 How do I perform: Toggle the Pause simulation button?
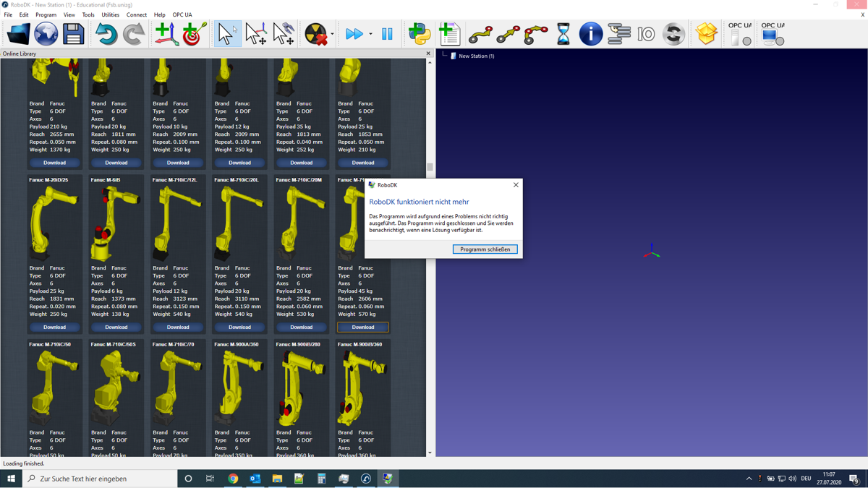(x=387, y=34)
